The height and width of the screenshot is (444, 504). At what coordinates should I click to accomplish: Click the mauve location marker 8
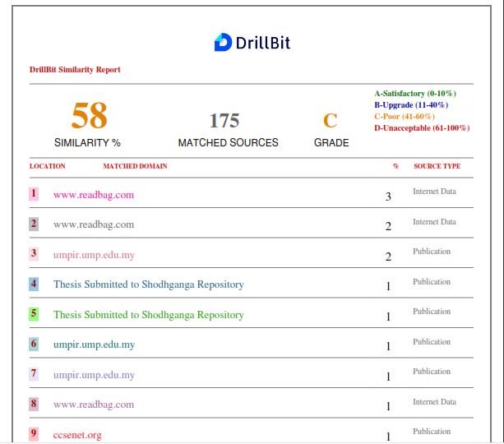click(x=34, y=405)
